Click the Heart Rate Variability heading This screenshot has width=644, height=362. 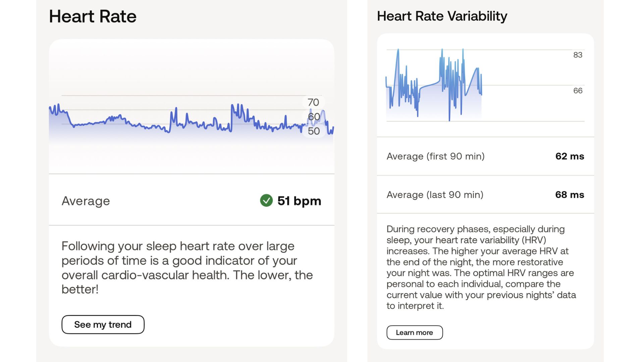click(442, 16)
